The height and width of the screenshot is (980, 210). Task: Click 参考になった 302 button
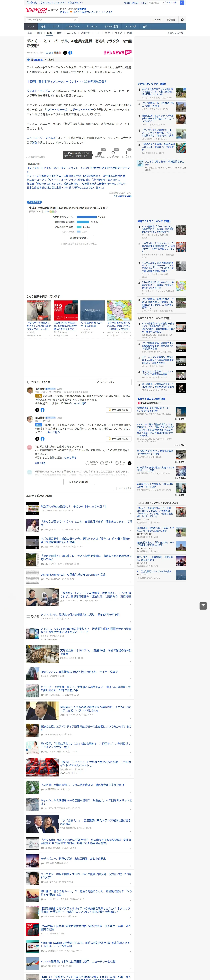pos(119,410)
